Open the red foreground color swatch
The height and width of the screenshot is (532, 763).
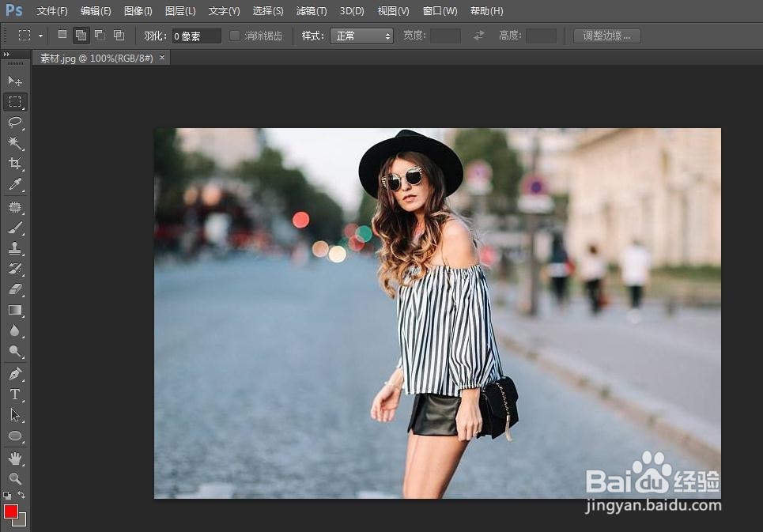11,511
